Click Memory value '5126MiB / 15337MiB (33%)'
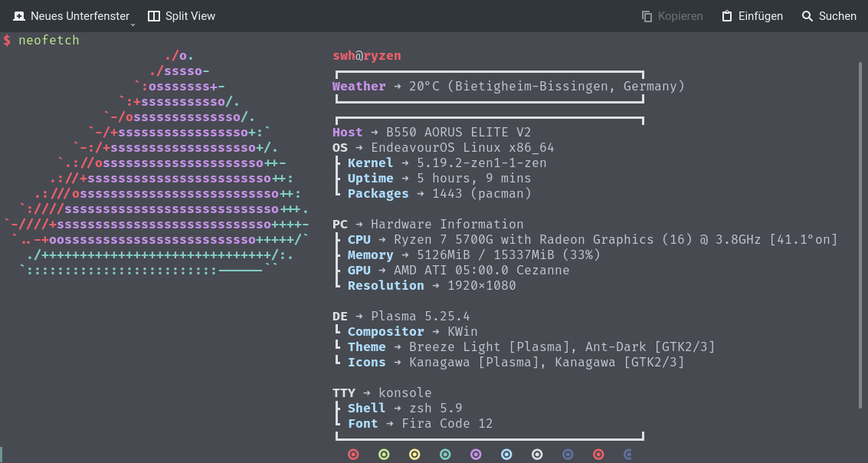The width and height of the screenshot is (868, 463). pos(508,255)
